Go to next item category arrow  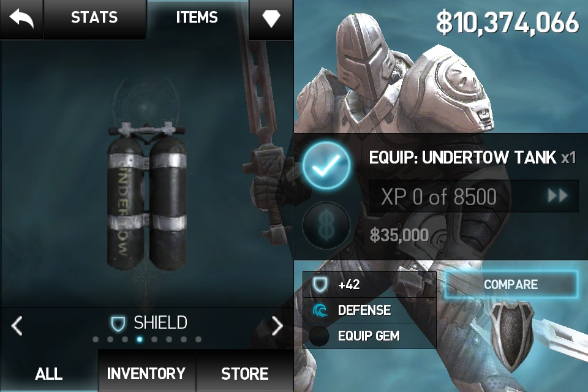click(x=277, y=326)
